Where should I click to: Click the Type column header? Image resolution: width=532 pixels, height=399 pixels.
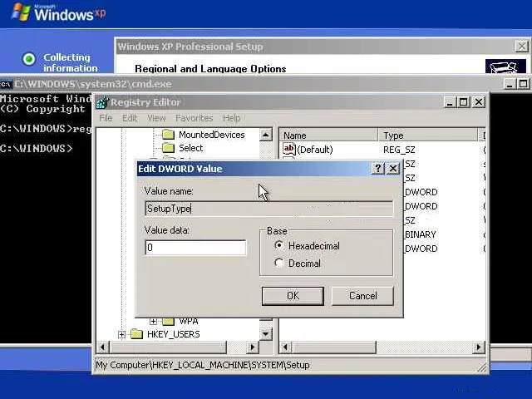tap(427, 135)
